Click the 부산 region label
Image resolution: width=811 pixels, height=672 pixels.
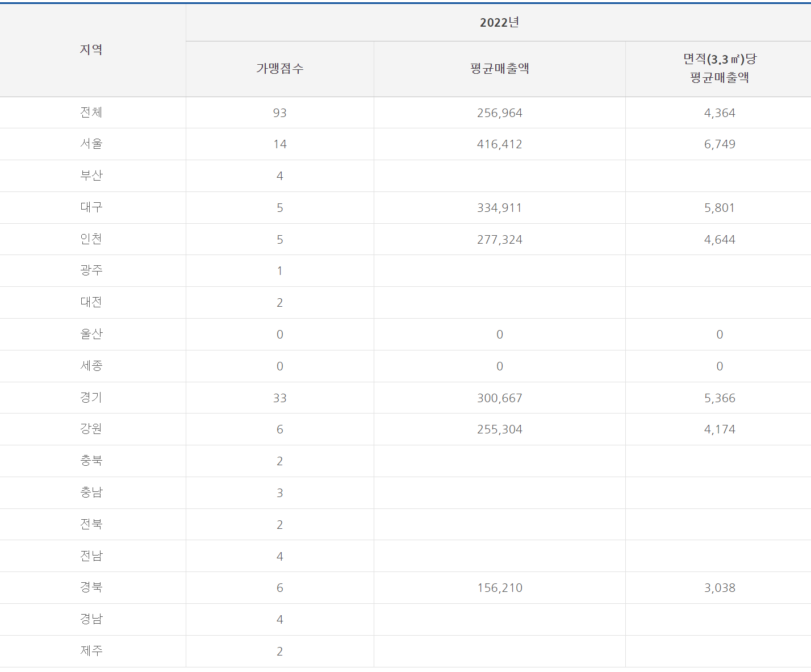(91, 176)
